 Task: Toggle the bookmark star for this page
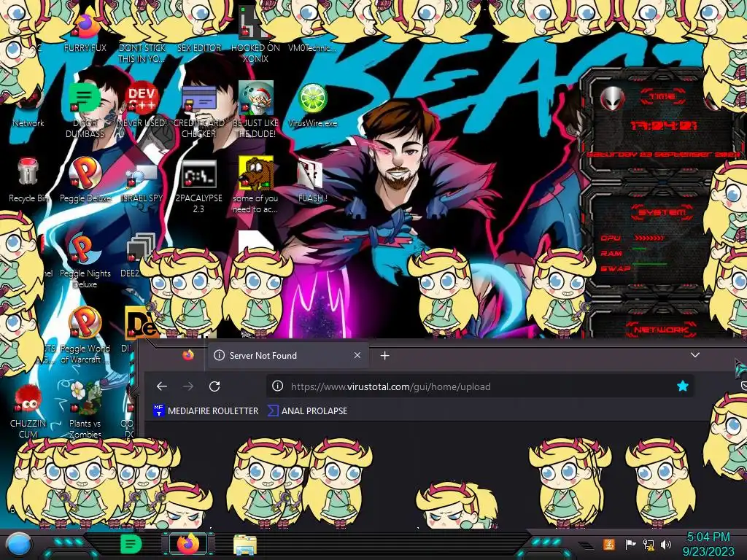pyautogui.click(x=683, y=386)
